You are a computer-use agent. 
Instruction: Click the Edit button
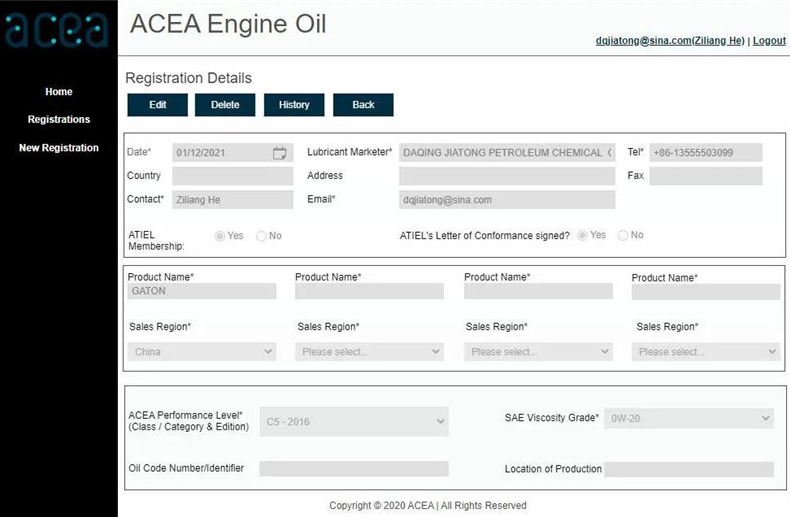(x=158, y=105)
